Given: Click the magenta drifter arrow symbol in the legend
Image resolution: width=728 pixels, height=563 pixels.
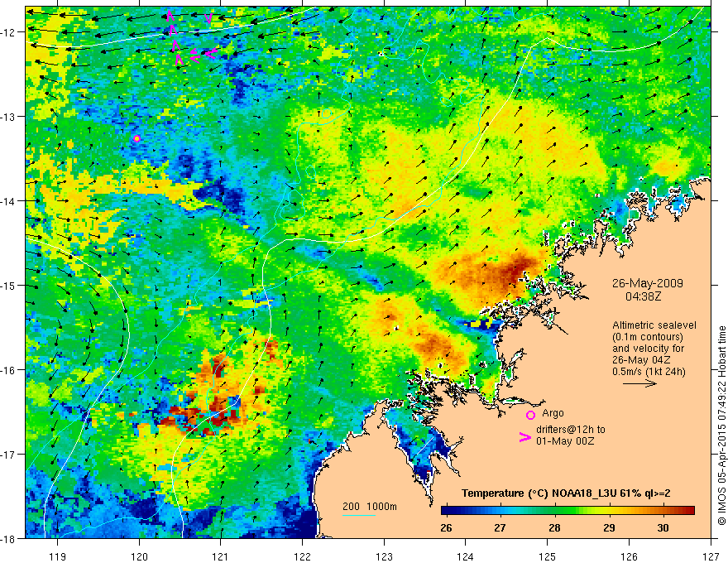Looking at the screenshot, I should 525,437.
